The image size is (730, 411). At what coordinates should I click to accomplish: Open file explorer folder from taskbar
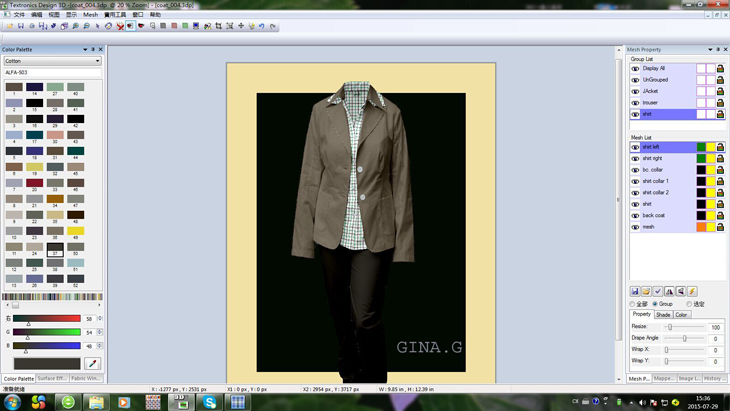96,402
